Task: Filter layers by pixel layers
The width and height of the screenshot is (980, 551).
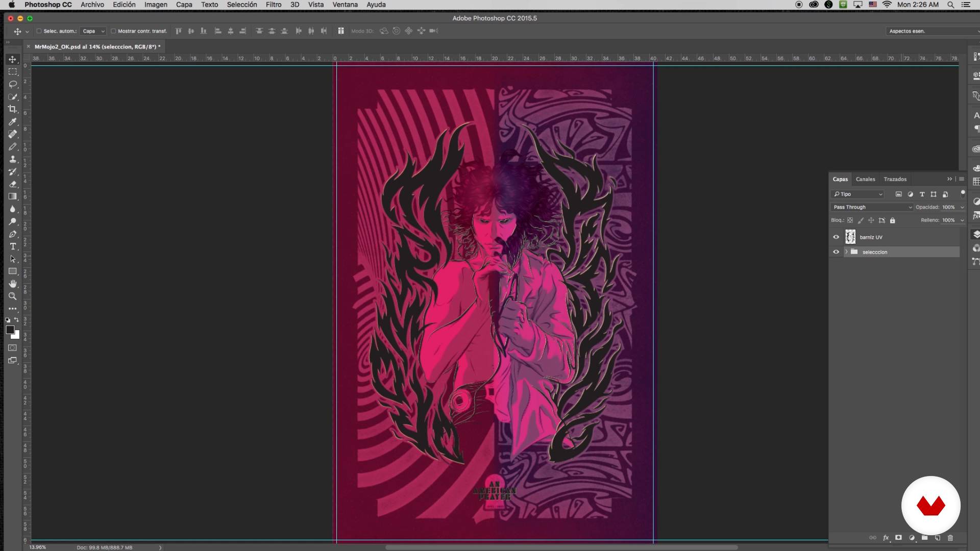Action: pos(898,194)
